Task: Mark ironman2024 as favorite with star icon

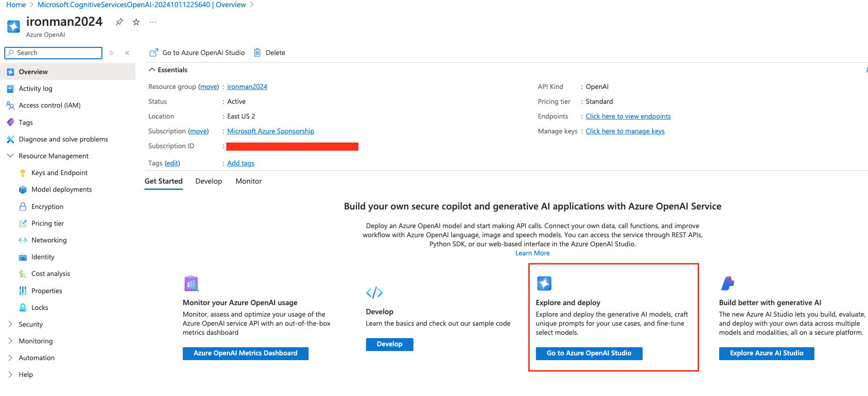Action: [136, 22]
